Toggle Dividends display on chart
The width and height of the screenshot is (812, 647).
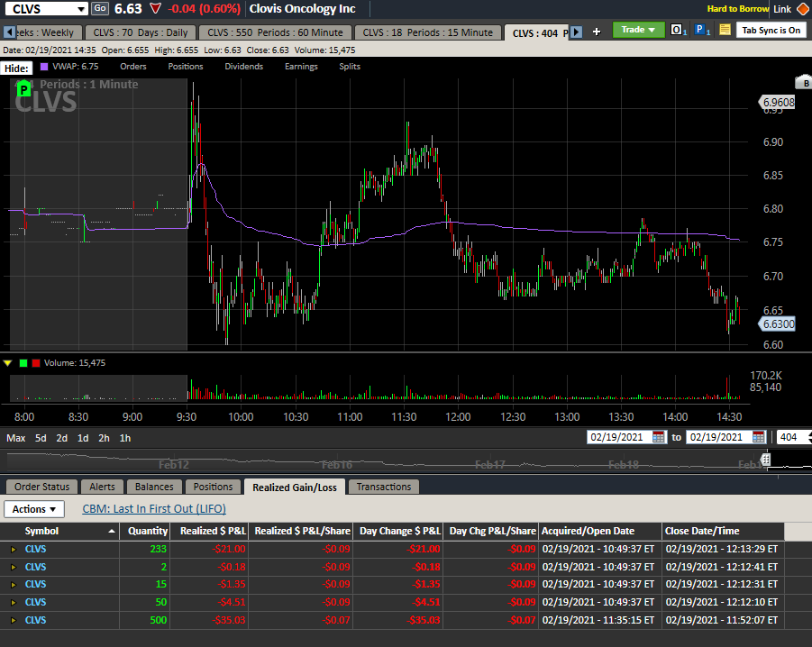(x=243, y=67)
